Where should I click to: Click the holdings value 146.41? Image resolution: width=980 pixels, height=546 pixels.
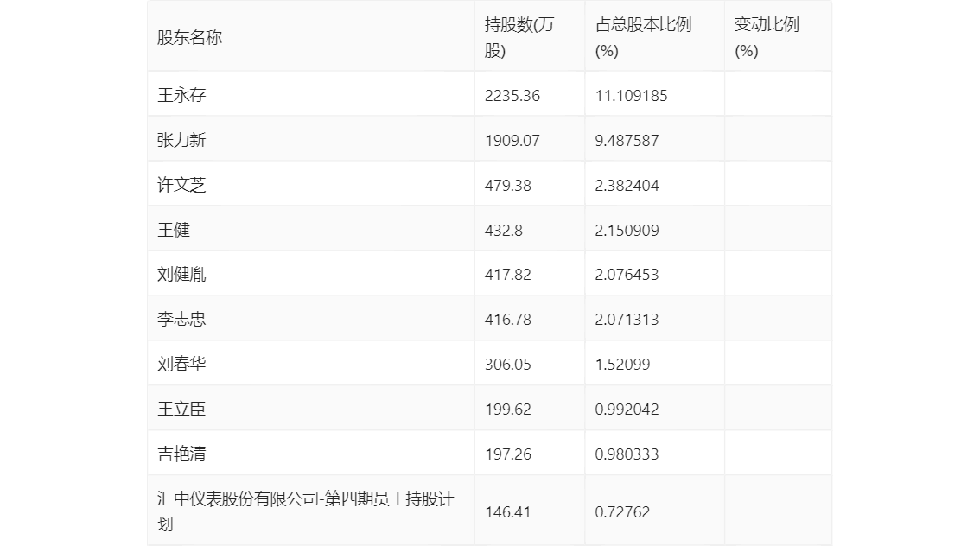pyautogui.click(x=508, y=512)
